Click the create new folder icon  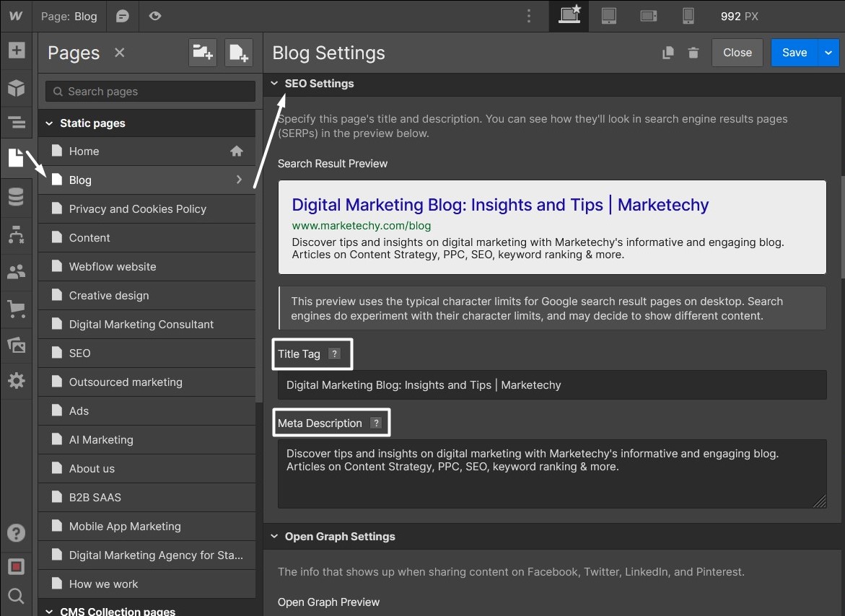coord(202,53)
